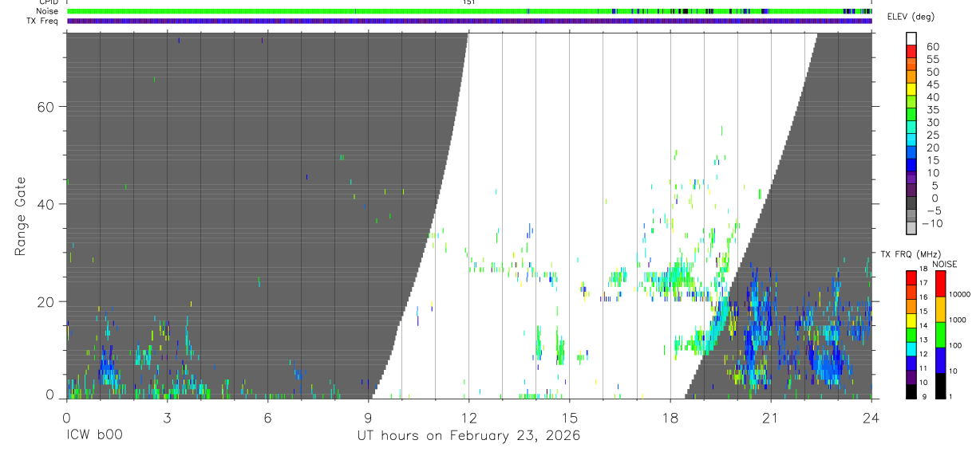This screenshot has height=452, width=980.
Task: Click the '1' value on NOISE legend
Action: [950, 396]
